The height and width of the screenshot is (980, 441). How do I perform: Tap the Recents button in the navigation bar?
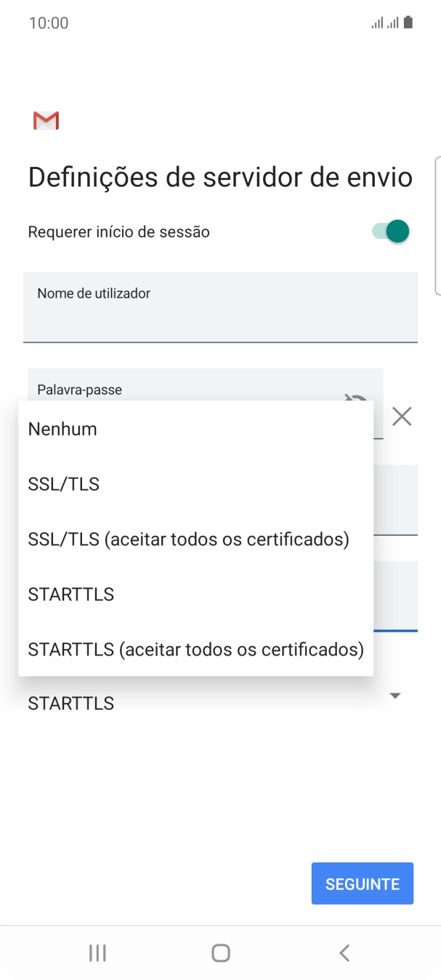tap(97, 952)
